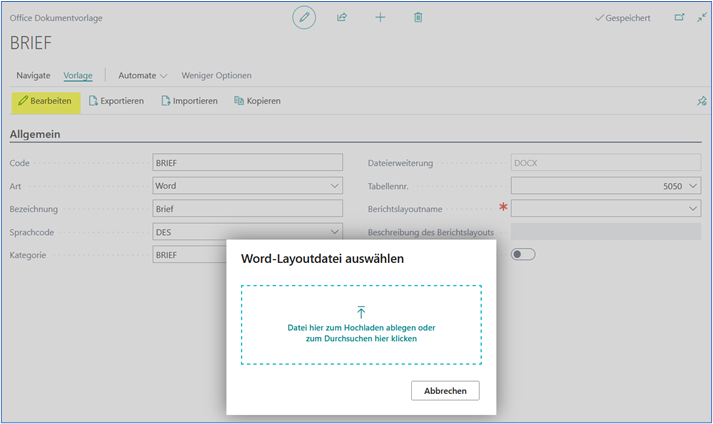The image size is (713, 424).
Task: Toggle the switch below Berichtslayouts description
Action: (x=523, y=254)
